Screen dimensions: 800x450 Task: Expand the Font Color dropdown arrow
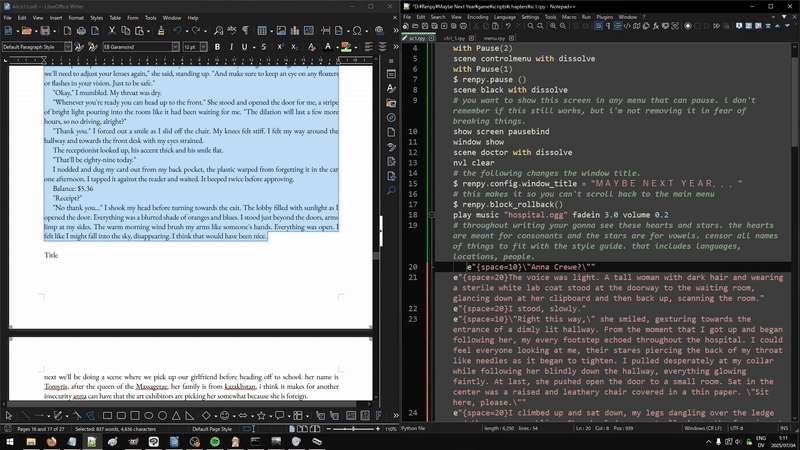point(337,47)
